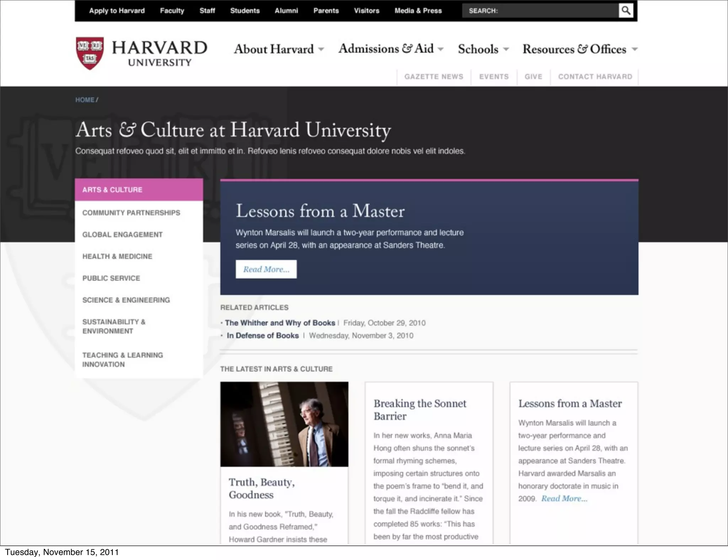Viewport: 728px width, 560px height.
Task: Select Community Partnerships in sidebar
Action: click(131, 213)
